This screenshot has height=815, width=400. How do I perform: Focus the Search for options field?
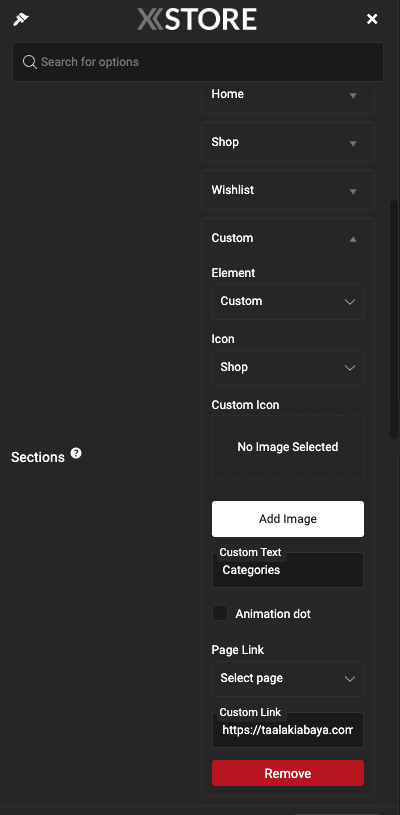(x=198, y=62)
